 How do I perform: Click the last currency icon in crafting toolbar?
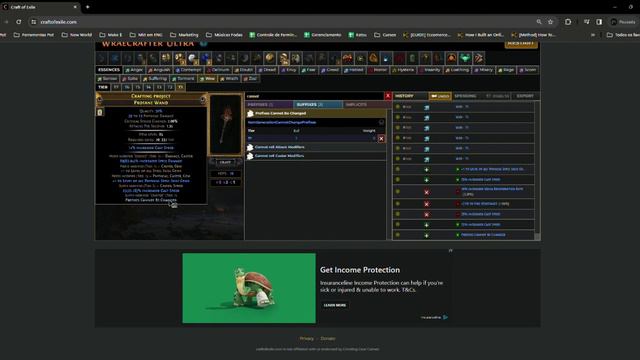point(478,58)
